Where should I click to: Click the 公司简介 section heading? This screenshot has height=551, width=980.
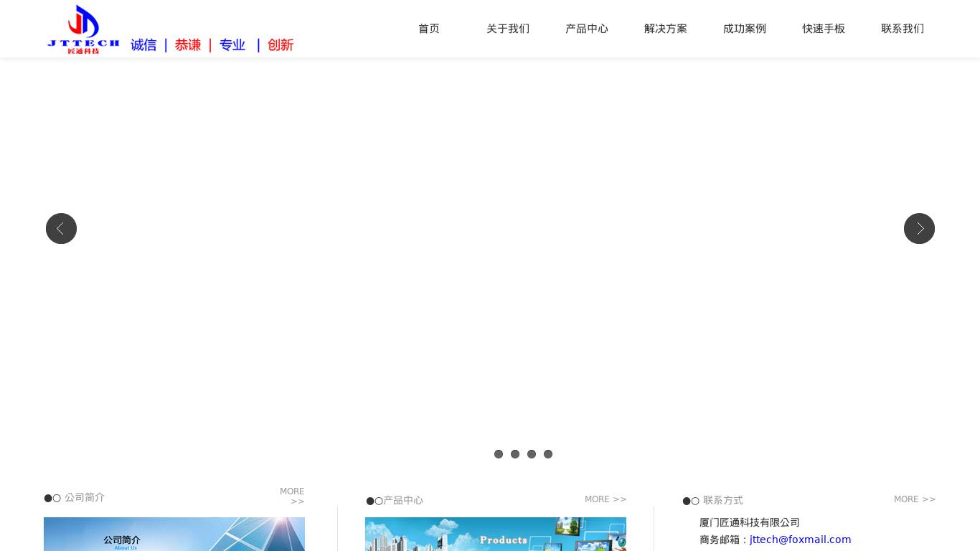pyautogui.click(x=85, y=497)
